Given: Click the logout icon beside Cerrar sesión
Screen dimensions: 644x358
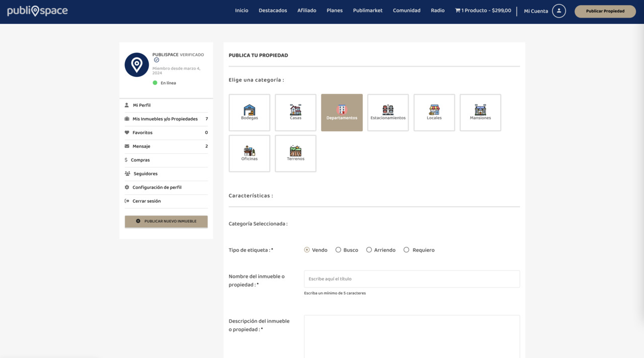Looking at the screenshot, I should click(x=127, y=201).
